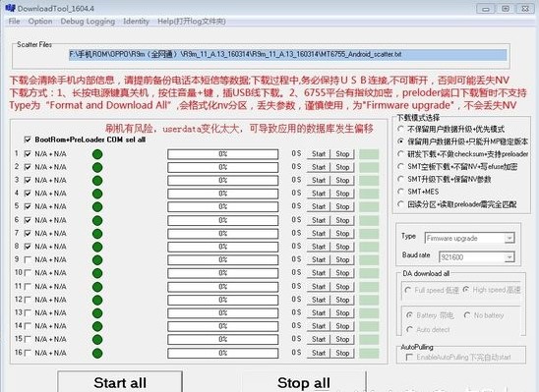Select SMT升级下载 keep NV mode
Image resolution: width=539 pixels, height=392 pixels.
tap(401, 179)
